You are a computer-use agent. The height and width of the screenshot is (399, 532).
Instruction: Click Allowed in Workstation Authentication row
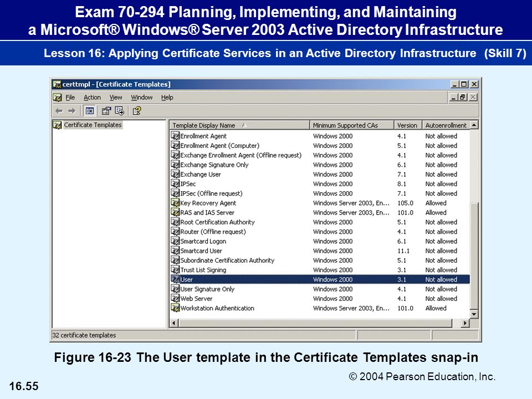436,308
